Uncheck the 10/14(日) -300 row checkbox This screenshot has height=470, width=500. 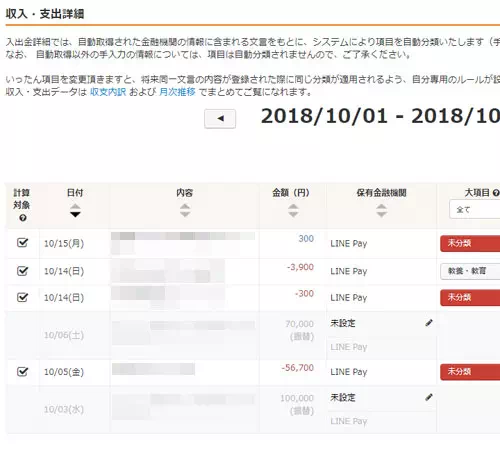click(x=22, y=297)
